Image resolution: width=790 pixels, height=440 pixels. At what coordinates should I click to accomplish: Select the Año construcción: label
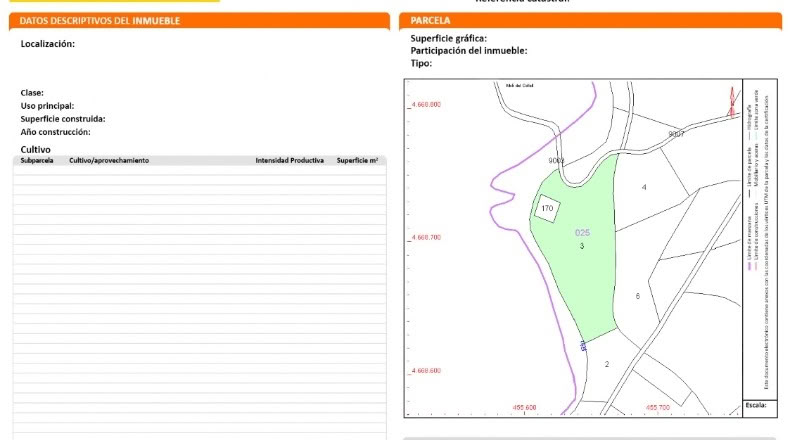55,132
